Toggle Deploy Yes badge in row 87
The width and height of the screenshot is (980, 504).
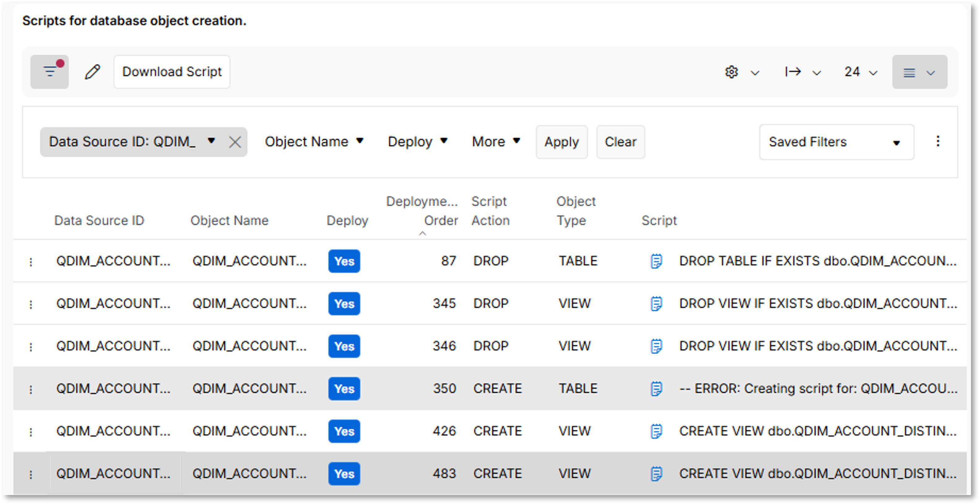click(x=344, y=261)
